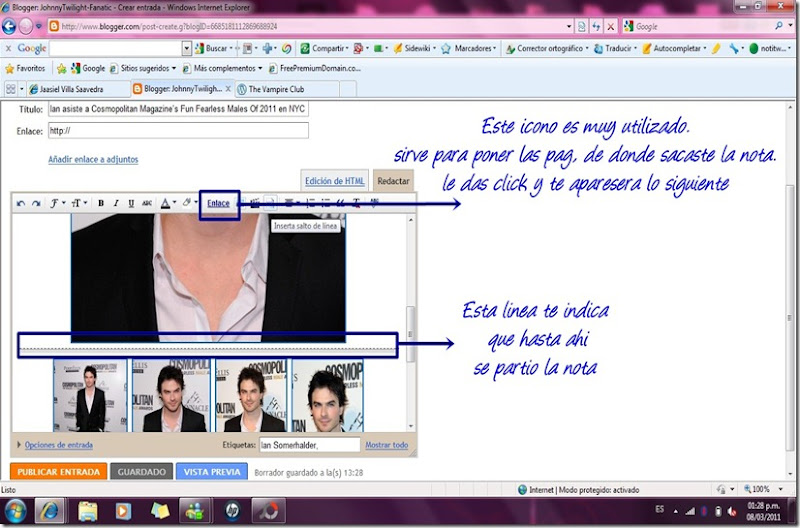Apply bold formatting with the B icon

point(101,203)
